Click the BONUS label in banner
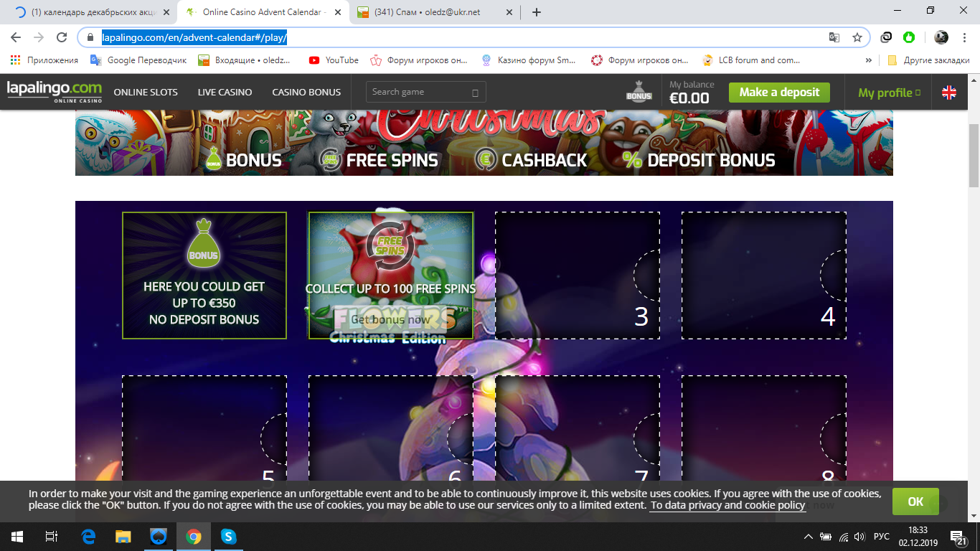 click(x=254, y=160)
